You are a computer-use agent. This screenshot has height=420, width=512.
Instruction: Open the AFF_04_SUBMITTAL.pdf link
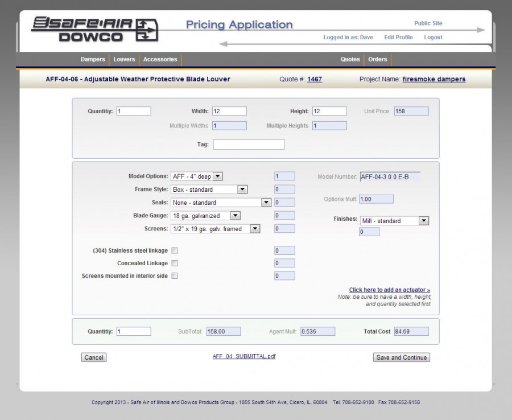click(x=244, y=356)
